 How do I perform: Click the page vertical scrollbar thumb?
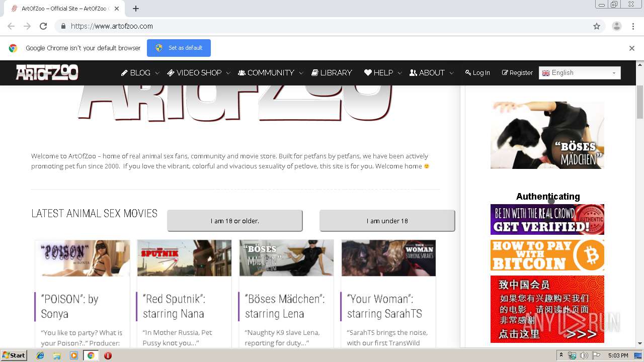[640, 102]
